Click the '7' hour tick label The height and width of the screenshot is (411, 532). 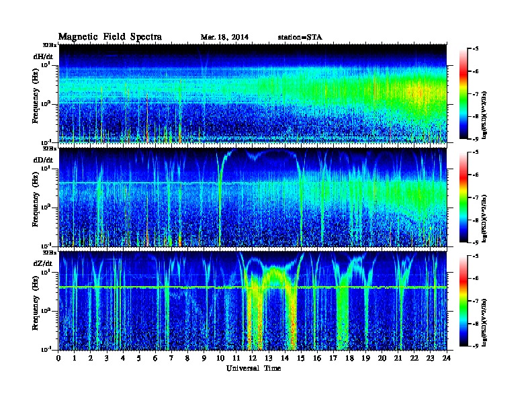tap(171, 358)
